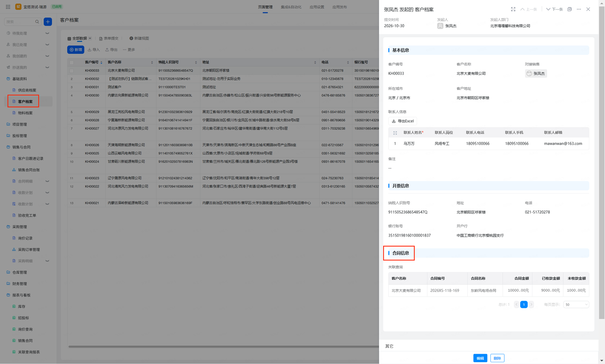The image size is (605, 364).
Task: Click the copy record icon in detail header
Action: point(569,9)
